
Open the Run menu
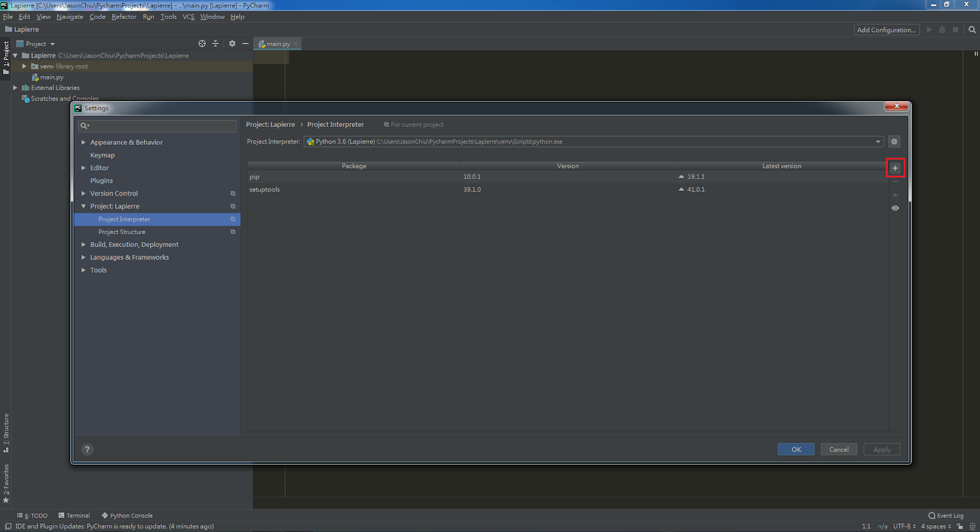(x=148, y=17)
